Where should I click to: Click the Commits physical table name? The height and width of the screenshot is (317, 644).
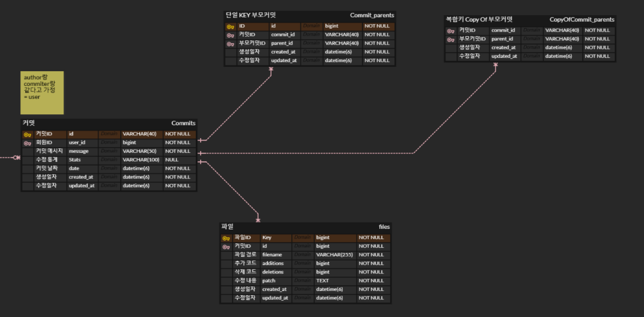pyautogui.click(x=183, y=123)
